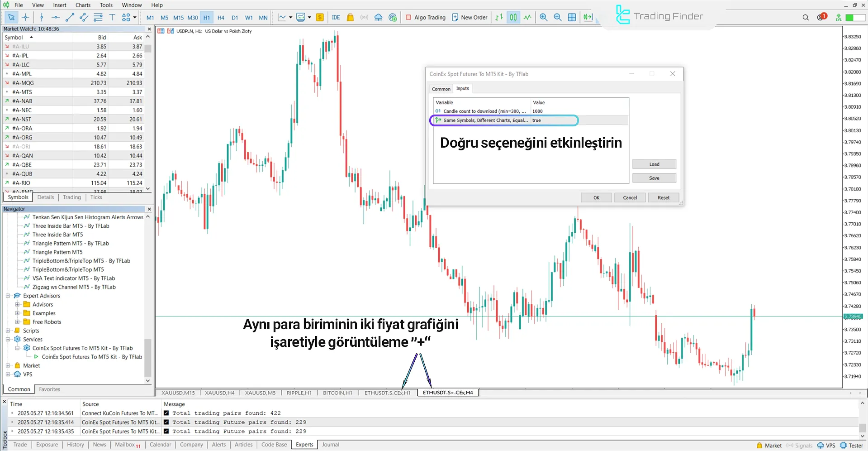
Task: Open the objects shapes tool
Action: click(126, 17)
